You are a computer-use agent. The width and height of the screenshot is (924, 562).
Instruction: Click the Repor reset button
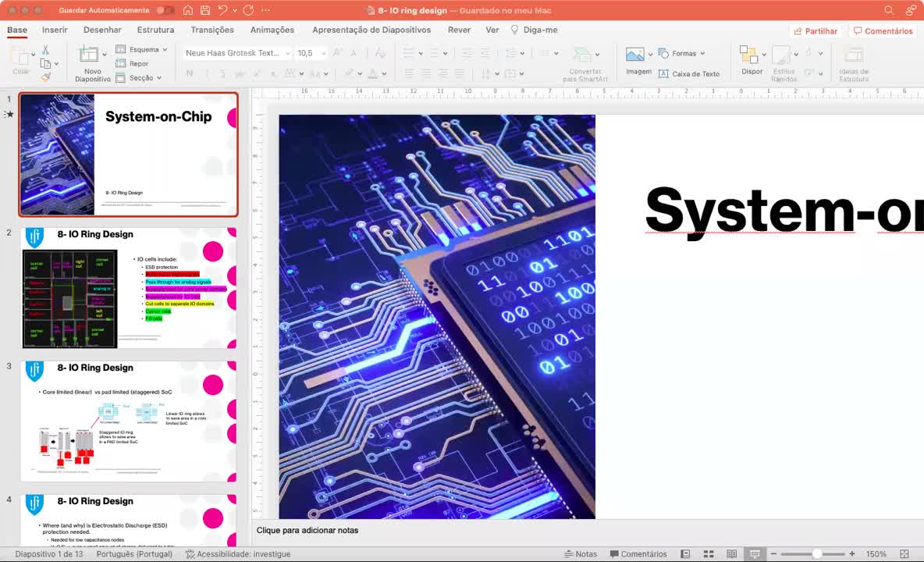(133, 64)
